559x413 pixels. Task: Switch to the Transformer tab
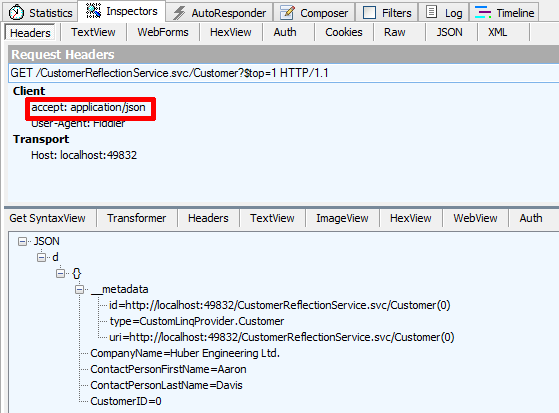click(137, 218)
